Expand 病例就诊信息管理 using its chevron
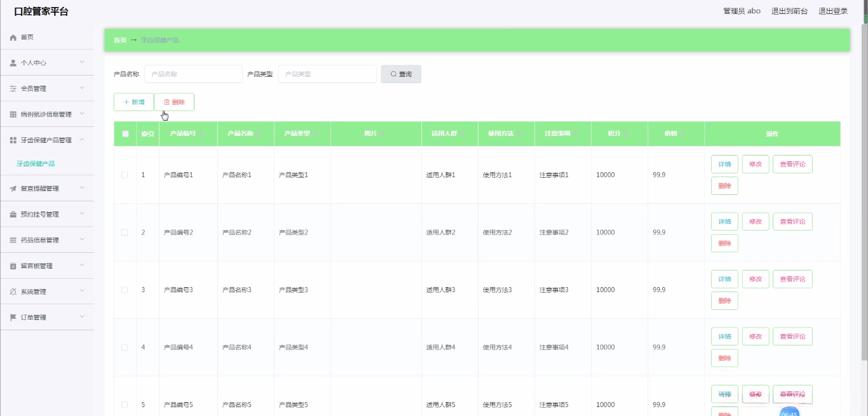Image resolution: width=868 pixels, height=416 pixels. [x=82, y=114]
